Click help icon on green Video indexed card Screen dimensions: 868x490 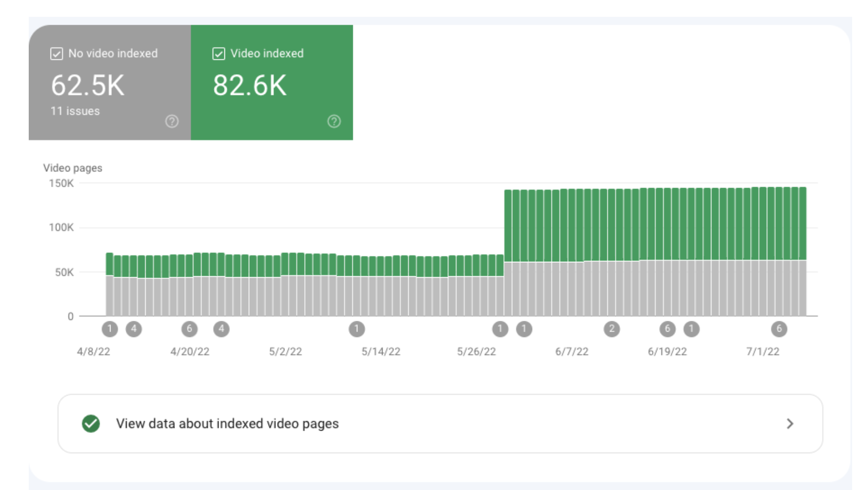(x=334, y=121)
